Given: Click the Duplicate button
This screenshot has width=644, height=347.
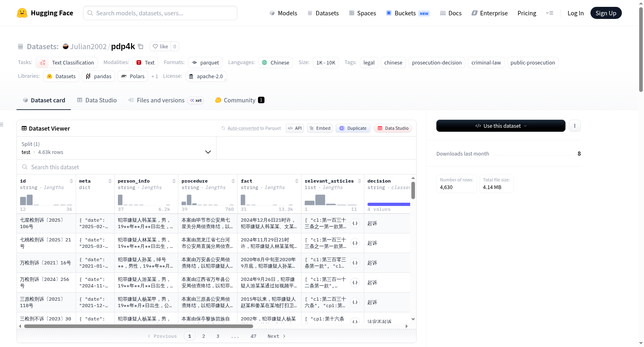Looking at the screenshot, I should 353,128.
